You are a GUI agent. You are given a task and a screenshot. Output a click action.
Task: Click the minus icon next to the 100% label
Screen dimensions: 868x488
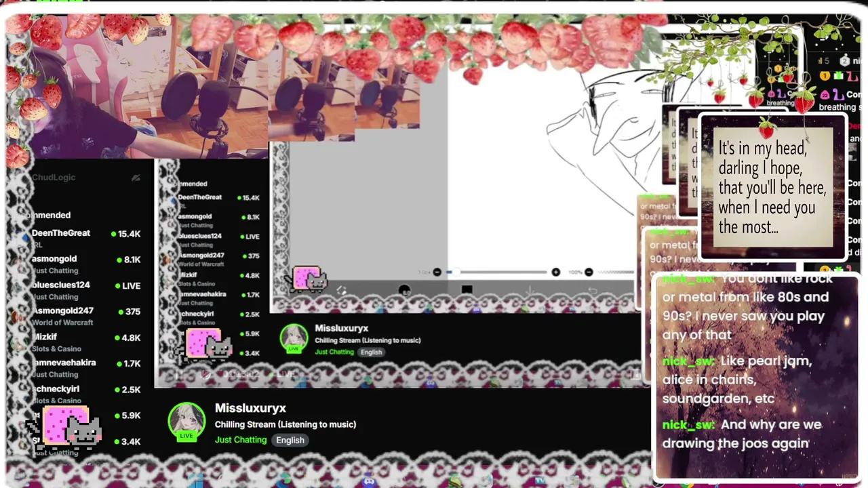(x=589, y=272)
